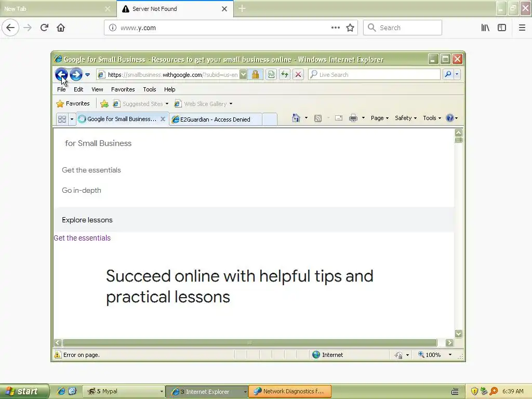
Task: Click Internet Explorer forward arrow button
Action: [76, 74]
